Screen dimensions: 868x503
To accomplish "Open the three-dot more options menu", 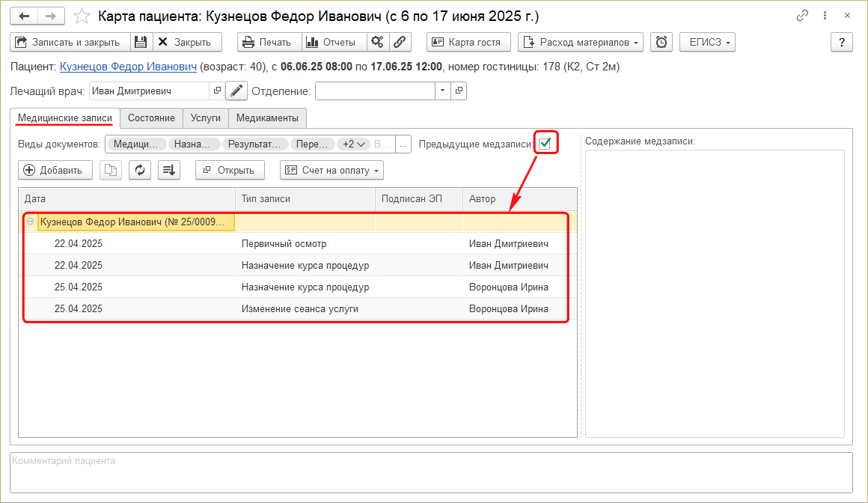I will (x=825, y=16).
